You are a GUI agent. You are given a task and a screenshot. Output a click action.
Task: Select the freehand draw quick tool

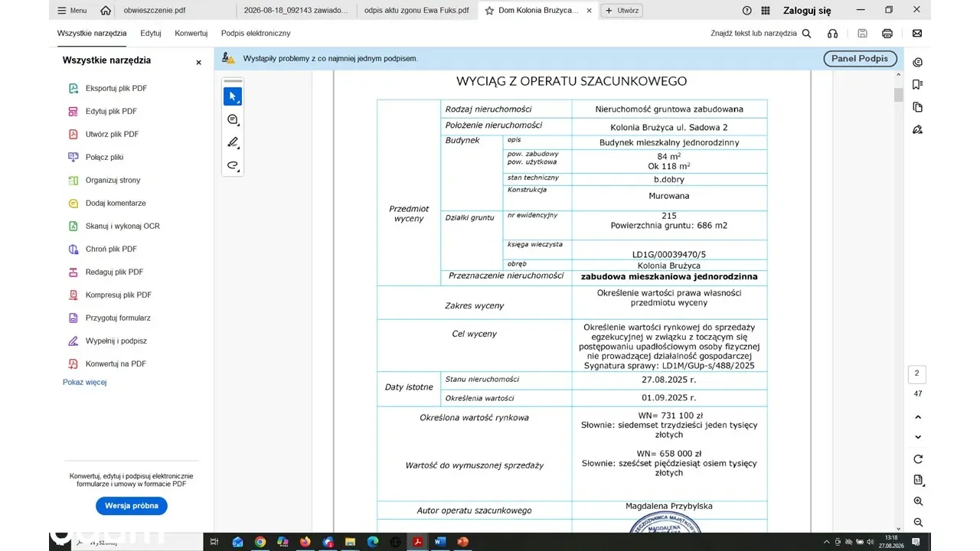[x=233, y=165]
